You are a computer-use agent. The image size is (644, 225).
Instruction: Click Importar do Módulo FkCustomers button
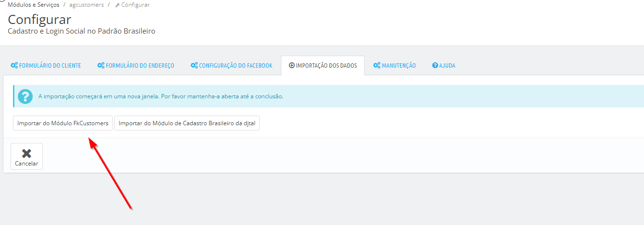(63, 123)
